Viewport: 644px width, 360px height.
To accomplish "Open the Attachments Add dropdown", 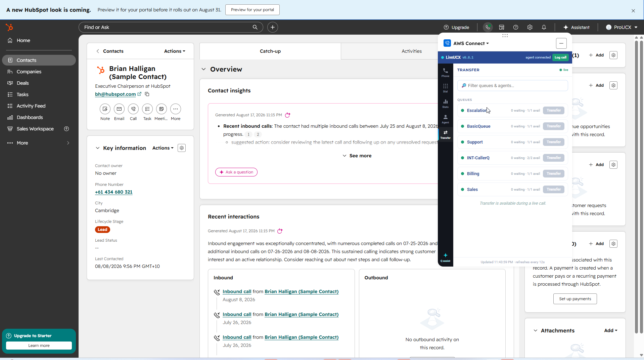I will click(x=611, y=330).
